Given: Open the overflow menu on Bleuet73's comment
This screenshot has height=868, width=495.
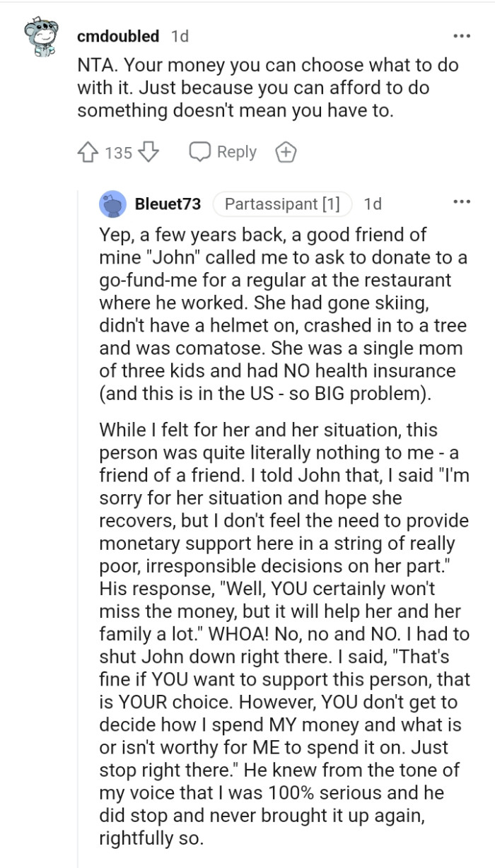Looking at the screenshot, I should [x=461, y=201].
